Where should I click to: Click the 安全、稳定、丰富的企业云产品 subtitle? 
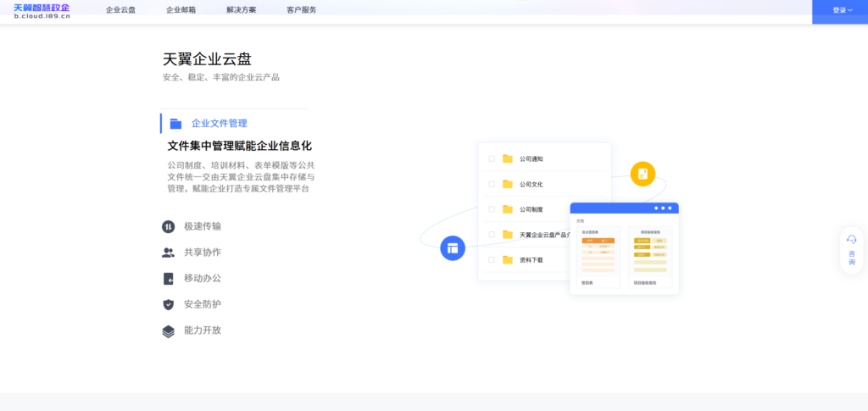pyautogui.click(x=221, y=77)
